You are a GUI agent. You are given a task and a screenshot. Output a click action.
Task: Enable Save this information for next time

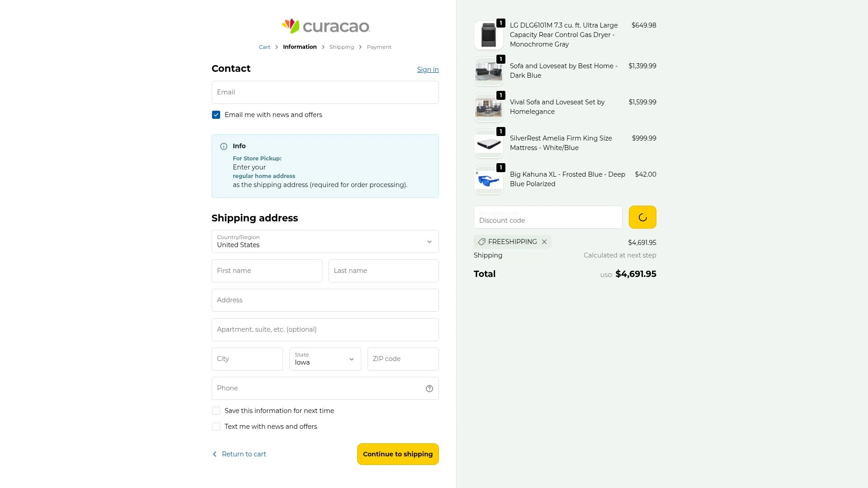pos(216,411)
